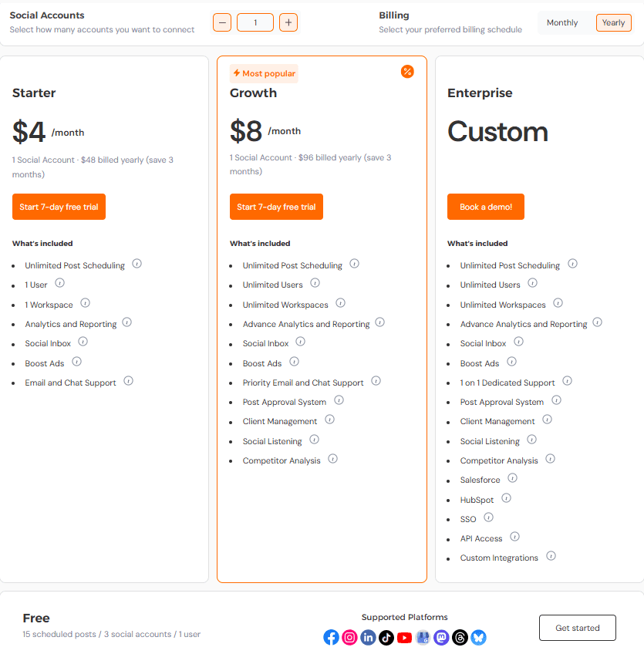Image resolution: width=644 pixels, height=654 pixels.
Task: Switch billing to Monthly
Action: [563, 22]
